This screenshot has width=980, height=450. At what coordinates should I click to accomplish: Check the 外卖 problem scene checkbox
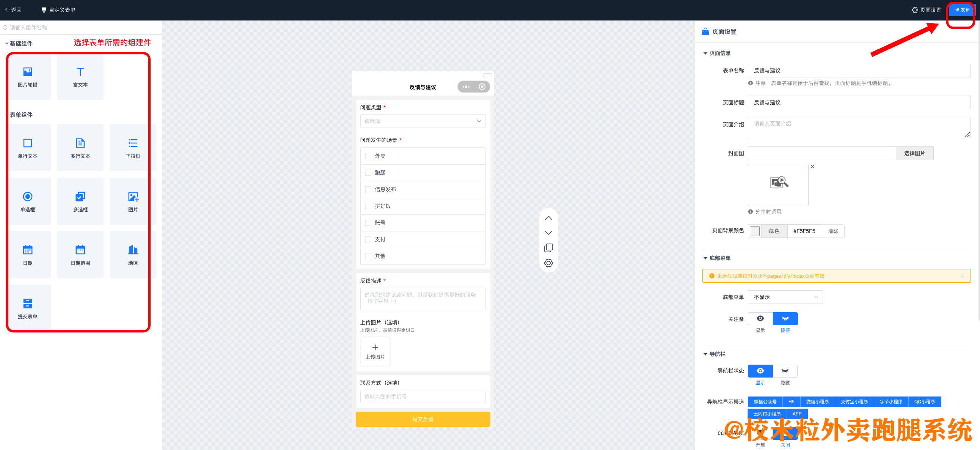[368, 156]
